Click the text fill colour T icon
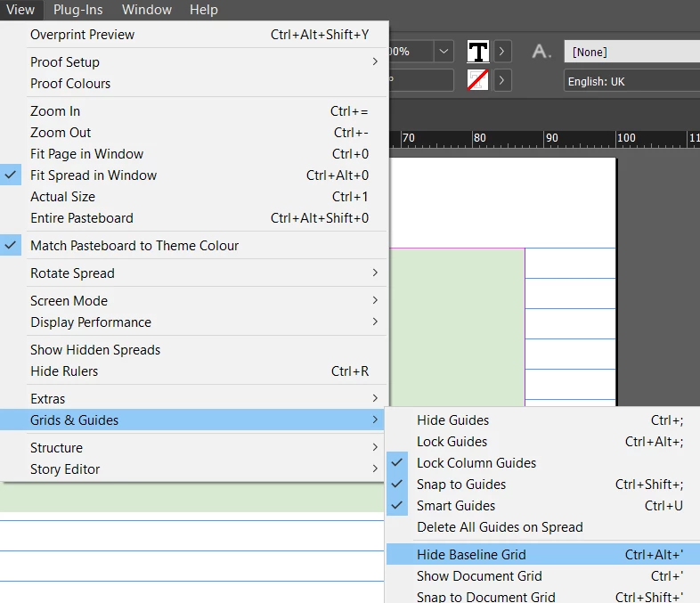The image size is (700, 603). pyautogui.click(x=477, y=52)
